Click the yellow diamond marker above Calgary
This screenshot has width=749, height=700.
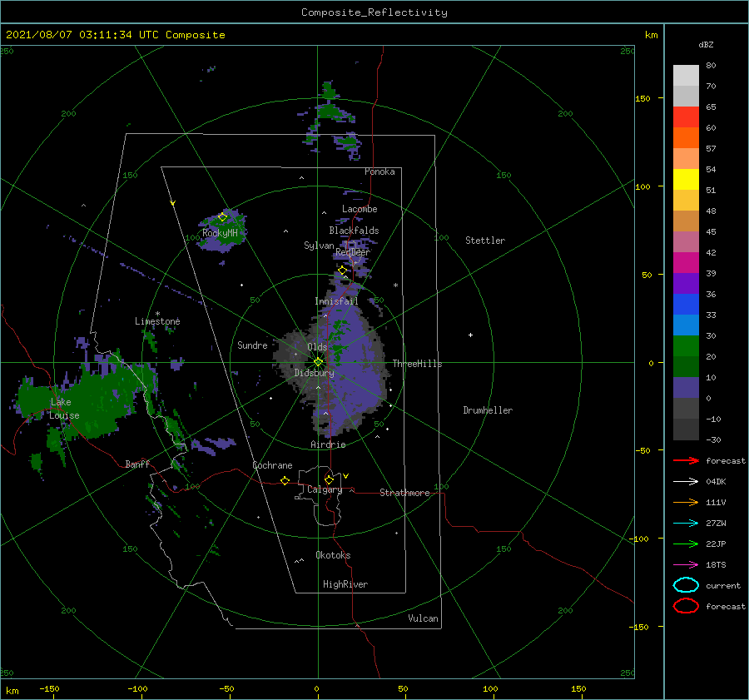(x=329, y=479)
